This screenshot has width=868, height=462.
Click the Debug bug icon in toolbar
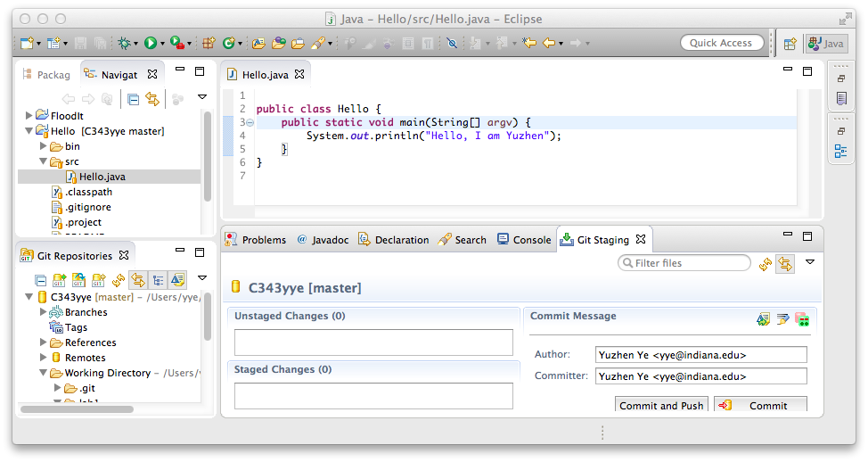coord(124,43)
